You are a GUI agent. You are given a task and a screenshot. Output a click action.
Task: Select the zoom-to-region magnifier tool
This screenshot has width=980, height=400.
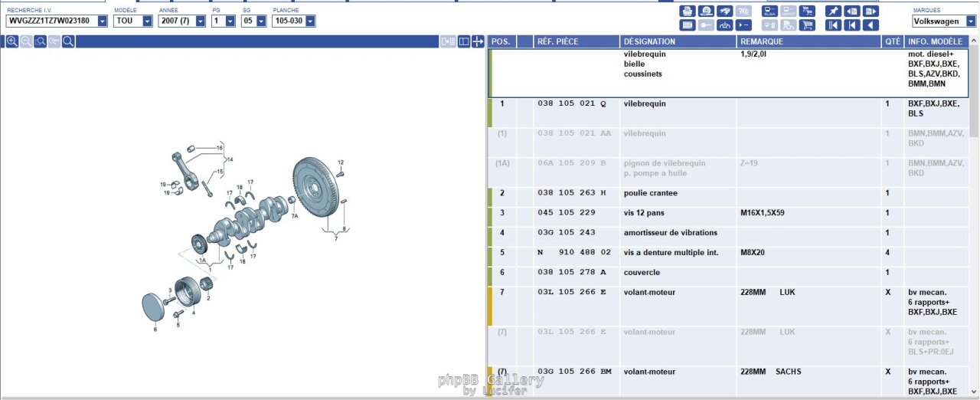pos(41,41)
